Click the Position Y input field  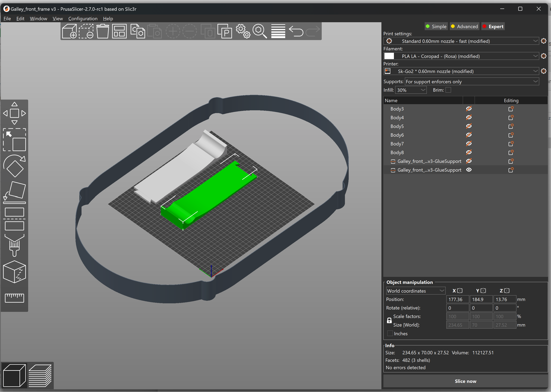(x=481, y=299)
